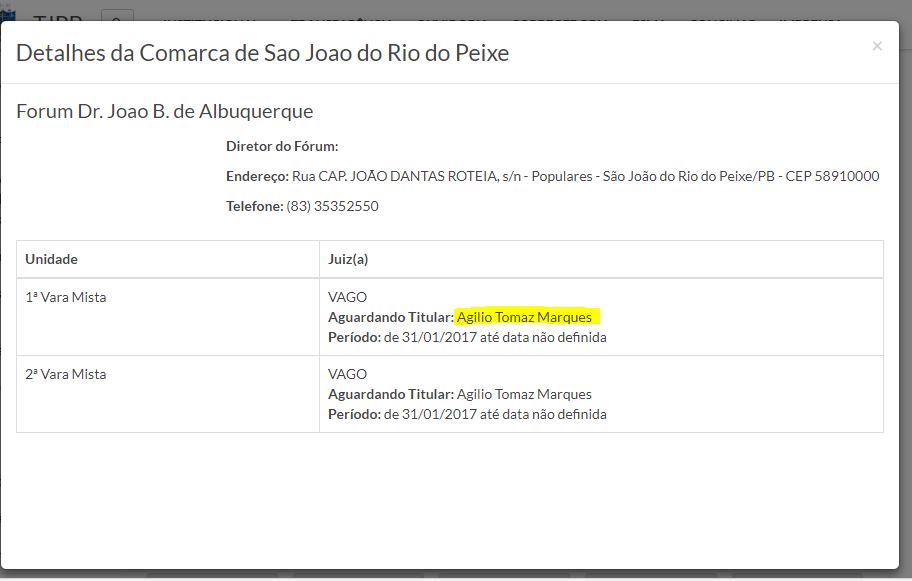Select the '2ª Vara Mista' table cell
912x581 pixels.
[66, 374]
